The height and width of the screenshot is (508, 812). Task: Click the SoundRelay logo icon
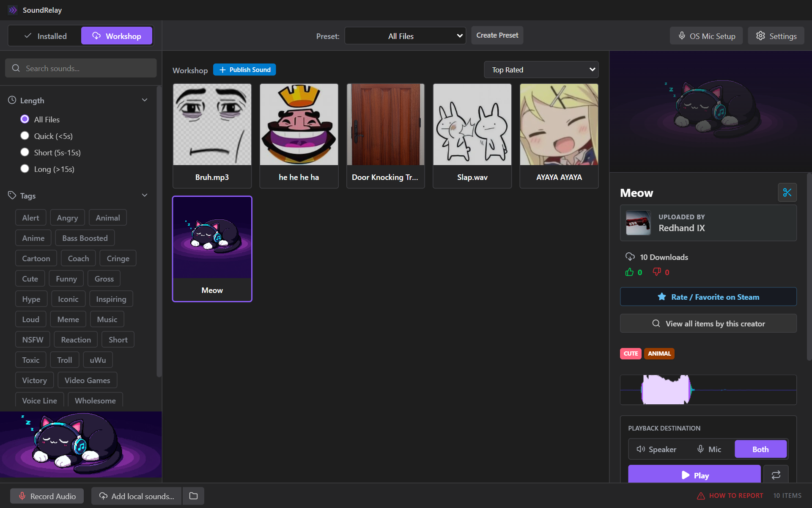[13, 10]
